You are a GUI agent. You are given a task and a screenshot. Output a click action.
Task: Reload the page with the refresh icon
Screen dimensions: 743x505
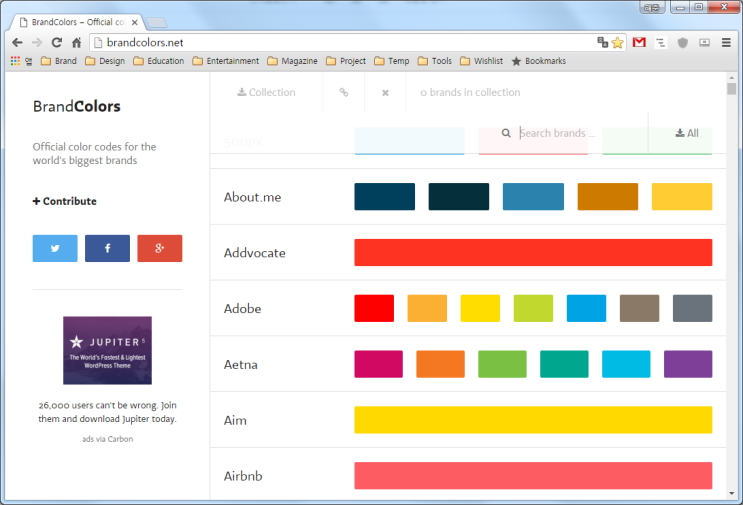pyautogui.click(x=56, y=43)
